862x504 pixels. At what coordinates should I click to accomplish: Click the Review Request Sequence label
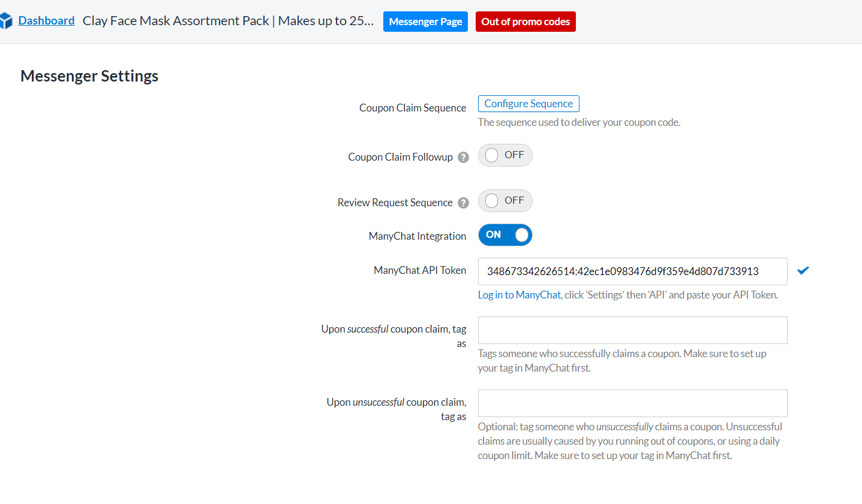click(395, 203)
